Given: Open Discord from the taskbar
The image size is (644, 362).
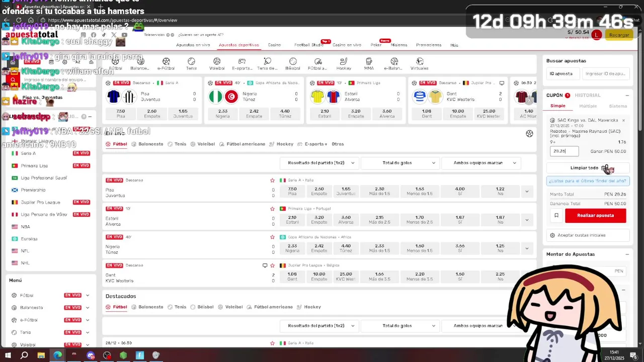Looking at the screenshot, I should (x=91, y=355).
